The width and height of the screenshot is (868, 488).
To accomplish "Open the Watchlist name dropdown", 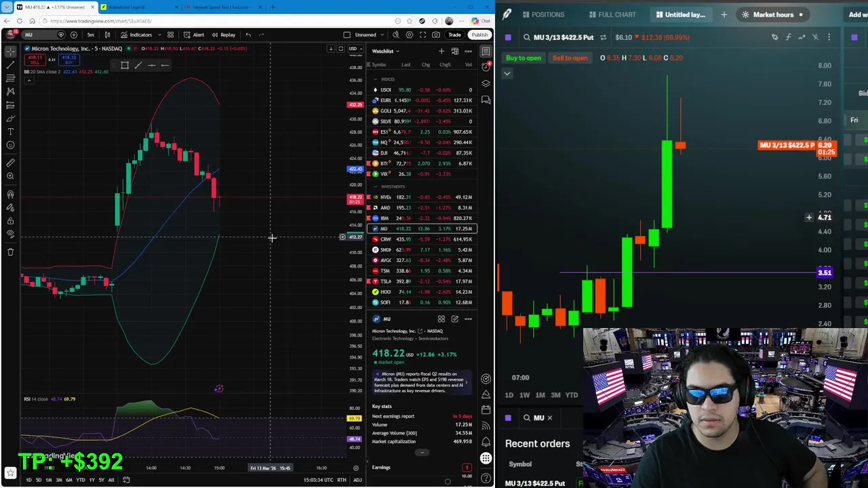I will pyautogui.click(x=385, y=51).
